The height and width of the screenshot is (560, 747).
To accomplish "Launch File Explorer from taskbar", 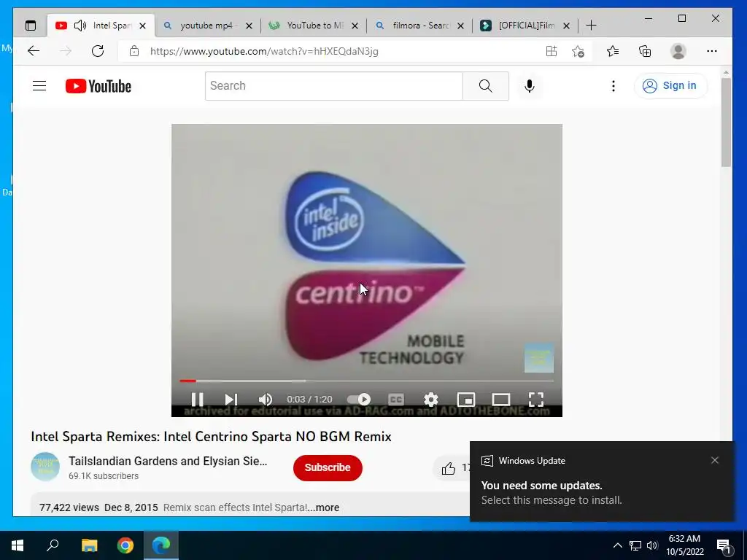I will pyautogui.click(x=89, y=545).
